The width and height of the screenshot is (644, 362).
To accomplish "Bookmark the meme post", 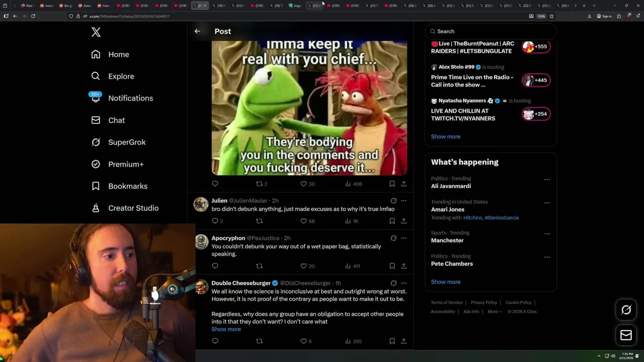I will click(392, 184).
